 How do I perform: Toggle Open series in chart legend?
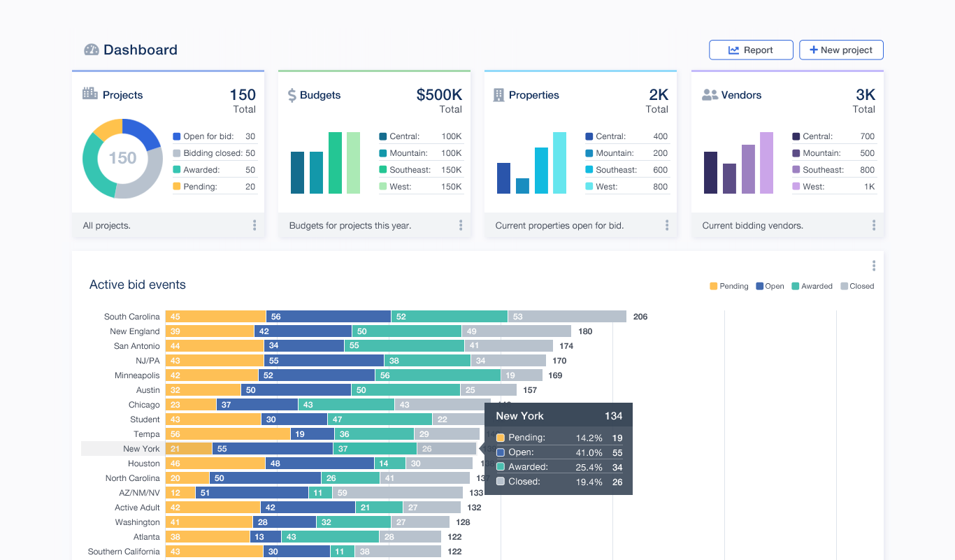pyautogui.click(x=770, y=286)
